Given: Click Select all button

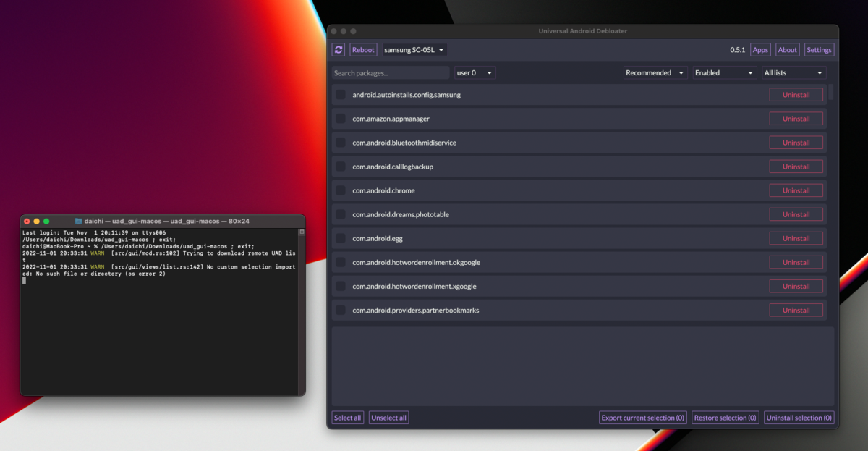Looking at the screenshot, I should point(347,418).
